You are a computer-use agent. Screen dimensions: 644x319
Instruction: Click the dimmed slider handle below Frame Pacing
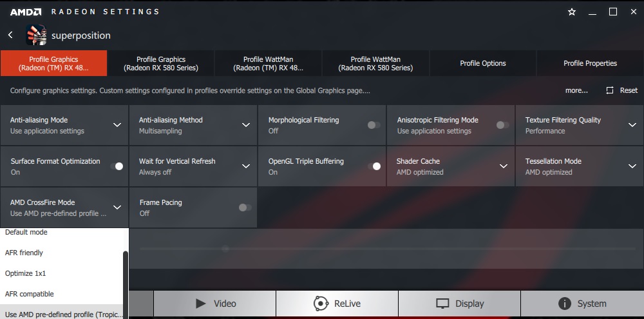[225, 249]
